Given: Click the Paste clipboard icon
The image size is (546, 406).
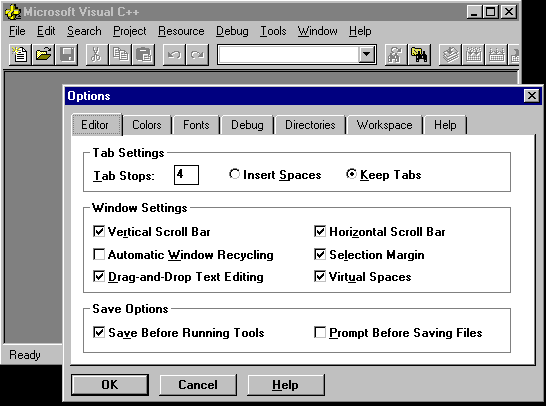Looking at the screenshot, I should pos(143,54).
